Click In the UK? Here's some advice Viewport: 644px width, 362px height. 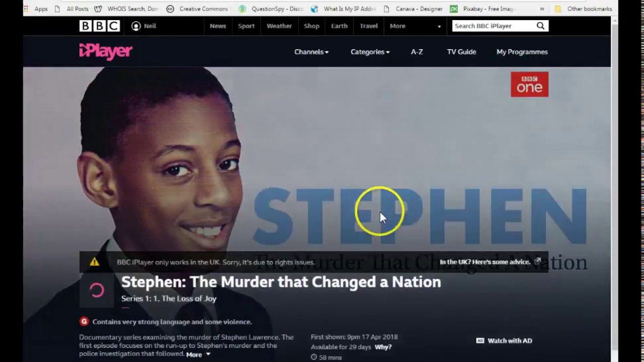pyautogui.click(x=485, y=261)
